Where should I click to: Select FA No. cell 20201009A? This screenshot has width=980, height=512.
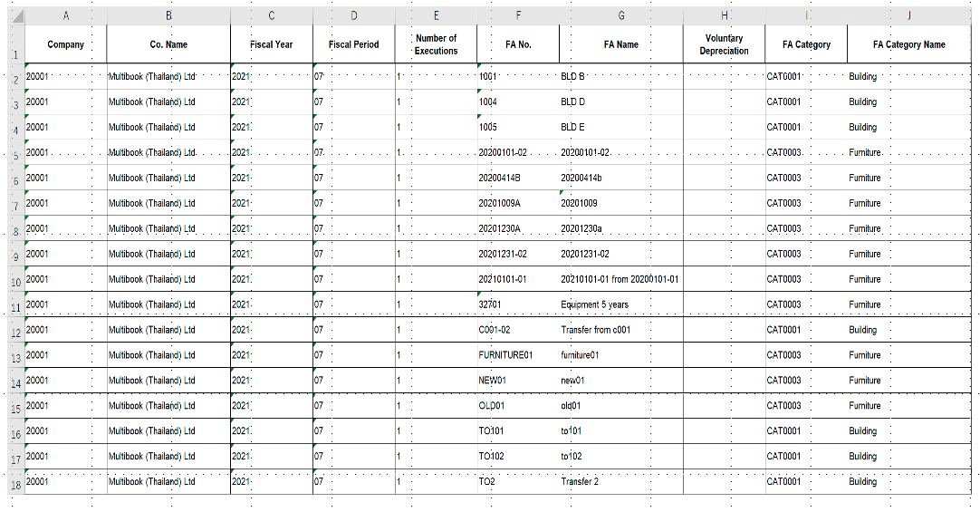coord(518,203)
